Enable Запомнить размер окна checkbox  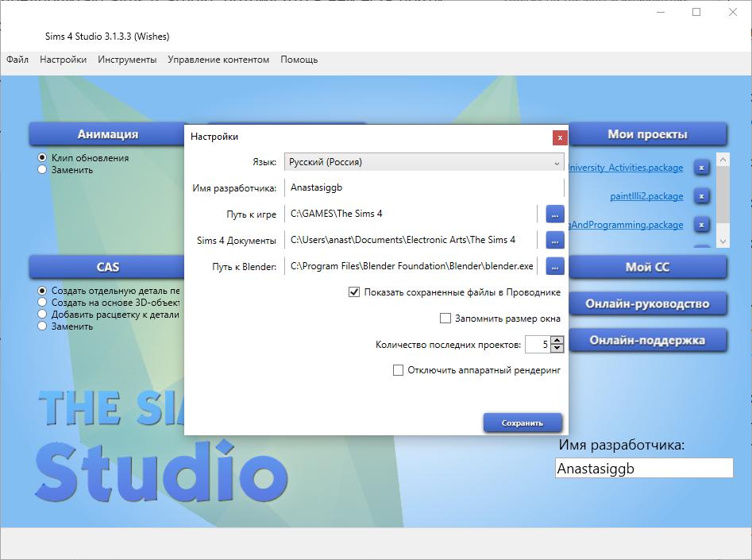[x=445, y=319]
